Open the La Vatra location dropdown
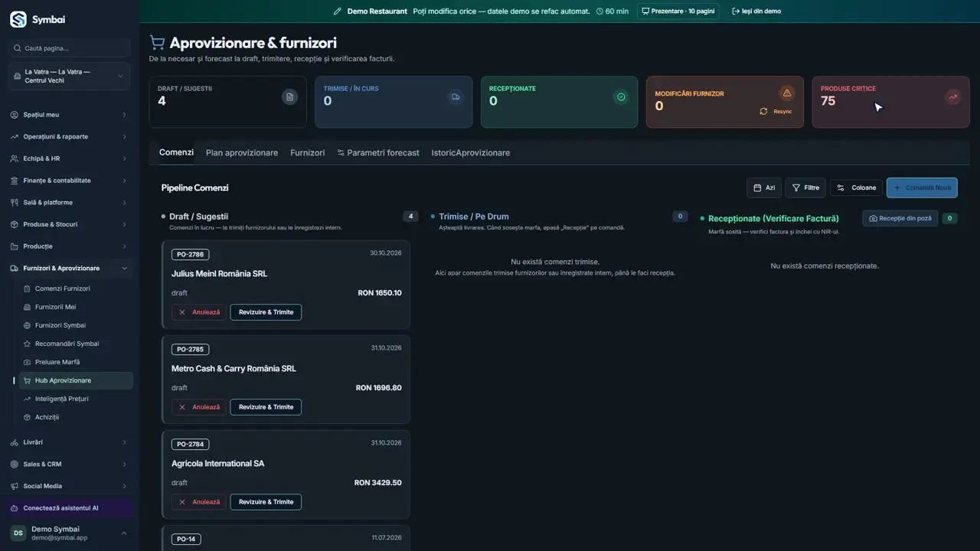This screenshot has width=980, height=551. point(69,77)
